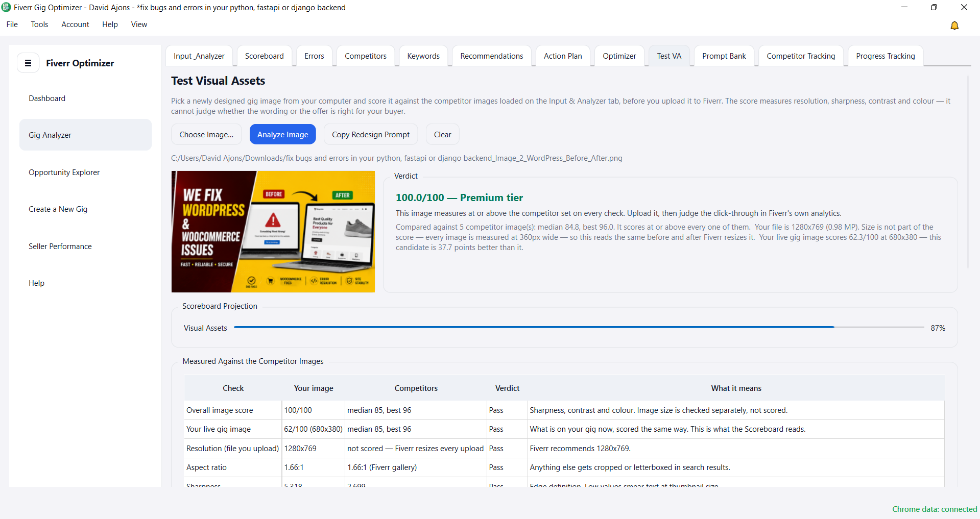This screenshot has width=980, height=519.
Task: Open Opportunity Explorer in sidebar
Action: pyautogui.click(x=85, y=172)
